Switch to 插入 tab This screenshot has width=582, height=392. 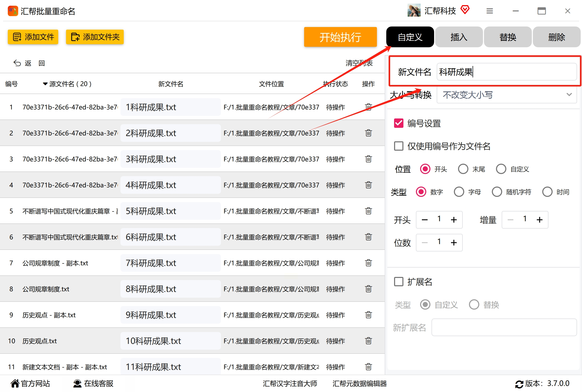pos(459,37)
